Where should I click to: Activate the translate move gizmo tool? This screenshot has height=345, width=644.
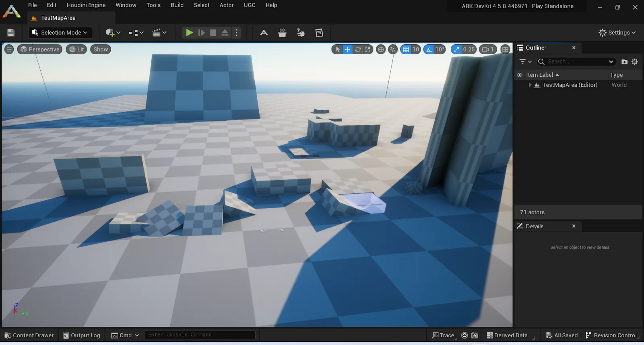(x=347, y=49)
